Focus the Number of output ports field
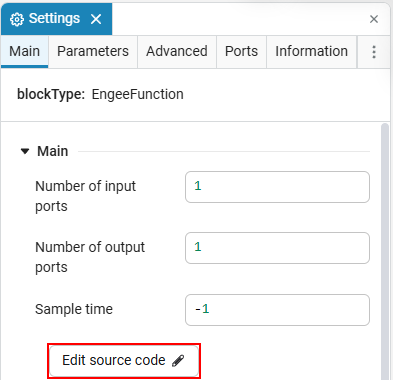The height and width of the screenshot is (380, 393). 277,248
